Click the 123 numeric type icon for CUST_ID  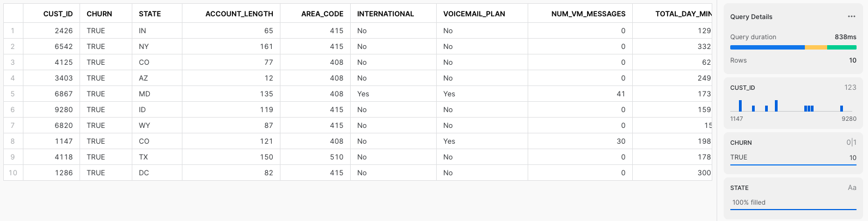[850, 88]
